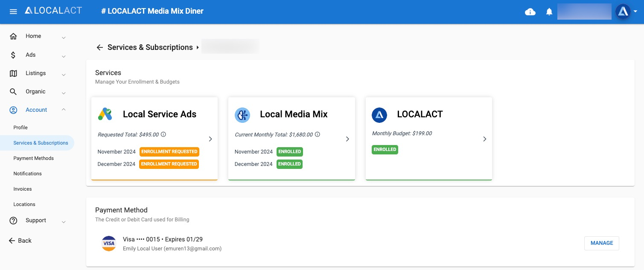Screen dimensions: 644x270
Task: Click the LOCALACT card logo icon
Action: [379, 115]
